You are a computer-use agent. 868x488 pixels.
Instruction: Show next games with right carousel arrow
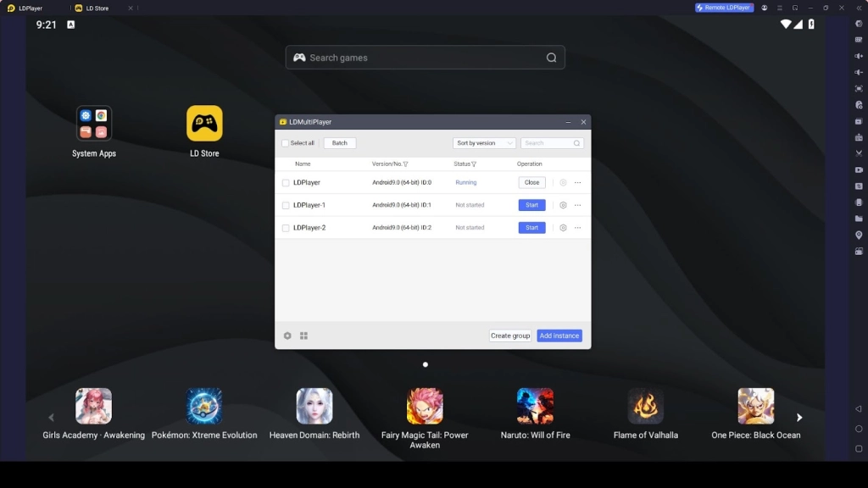pos(799,418)
